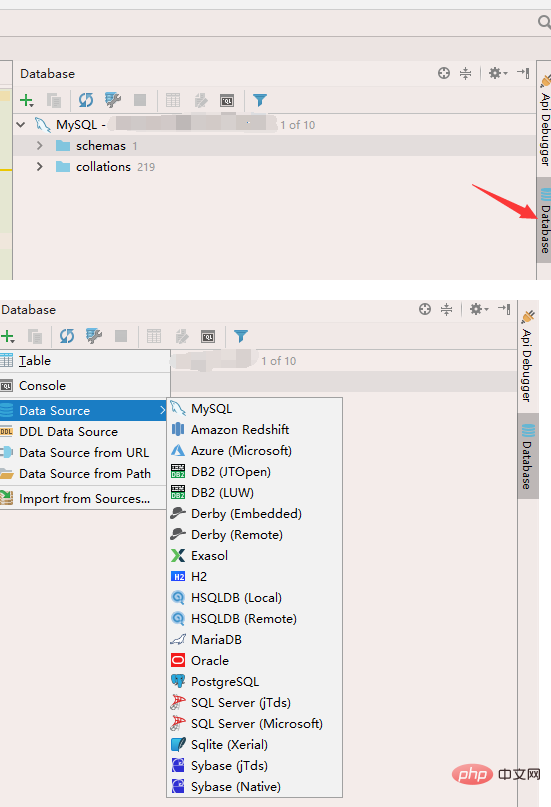Click the search magnifier icon at top right
551x807 pixels.
coord(544,22)
